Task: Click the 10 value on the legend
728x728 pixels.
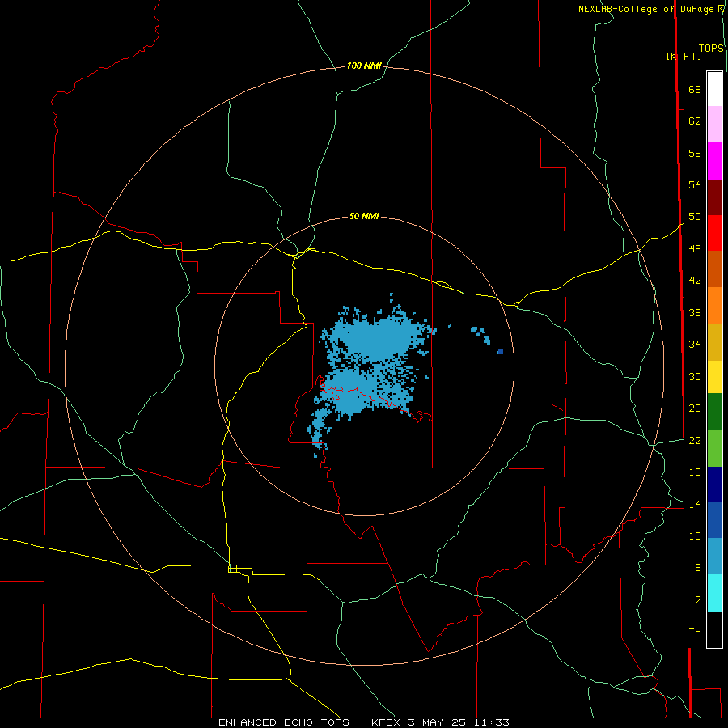Action: (x=695, y=536)
